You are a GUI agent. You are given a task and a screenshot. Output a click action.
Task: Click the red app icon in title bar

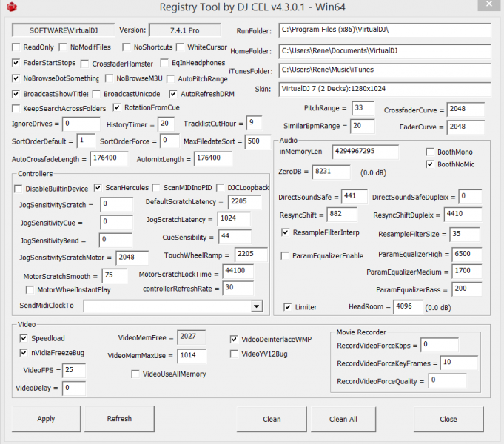pyautogui.click(x=12, y=7)
